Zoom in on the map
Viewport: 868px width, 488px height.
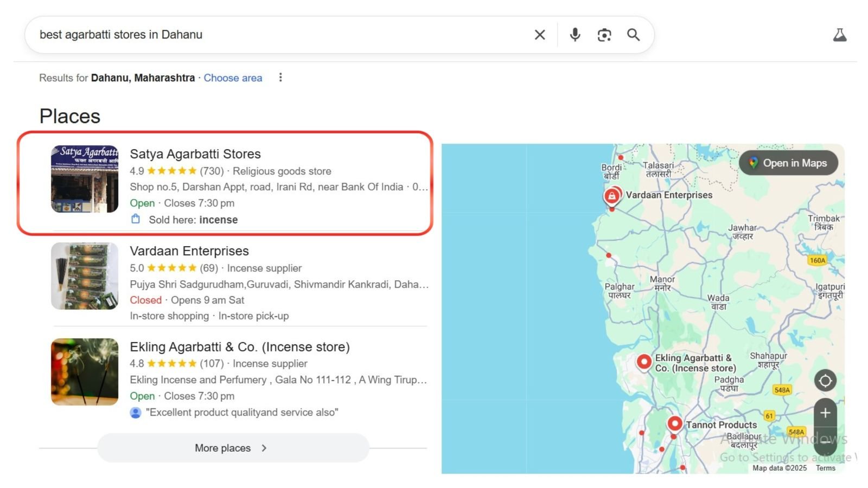pyautogui.click(x=825, y=413)
